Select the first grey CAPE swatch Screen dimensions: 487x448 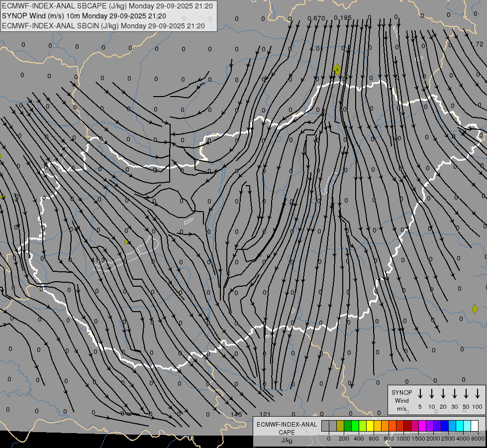point(325,426)
